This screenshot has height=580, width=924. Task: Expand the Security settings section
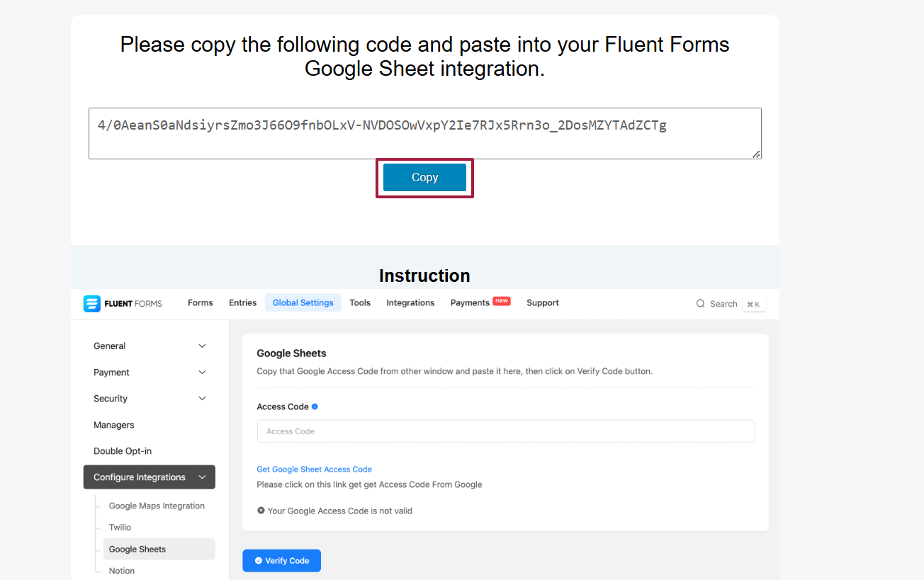202,399
